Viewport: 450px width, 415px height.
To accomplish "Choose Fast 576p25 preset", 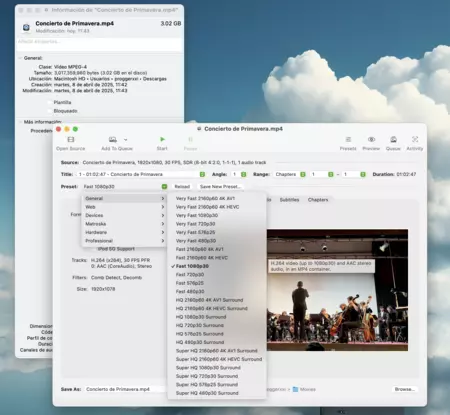I will (217, 283).
